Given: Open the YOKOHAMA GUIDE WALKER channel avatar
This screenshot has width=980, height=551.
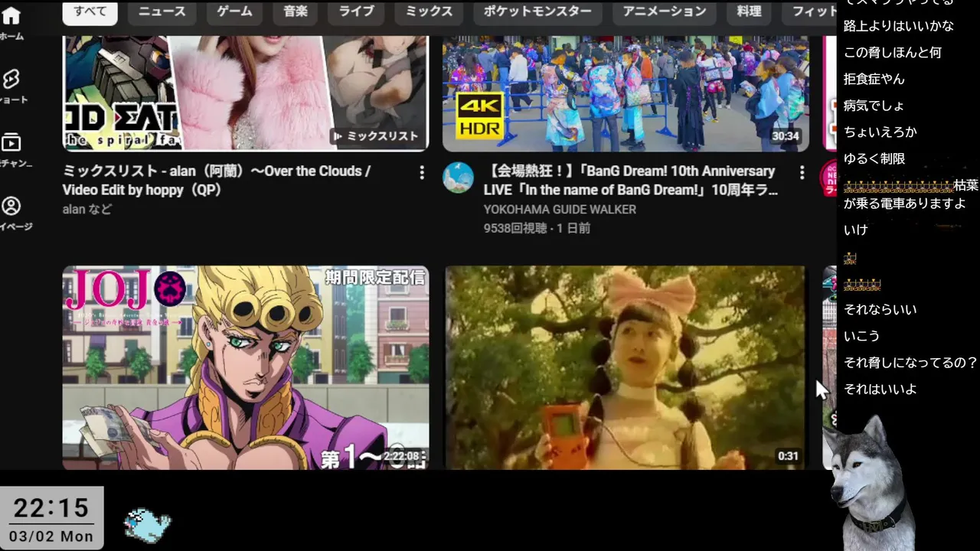Looking at the screenshot, I should pyautogui.click(x=458, y=178).
